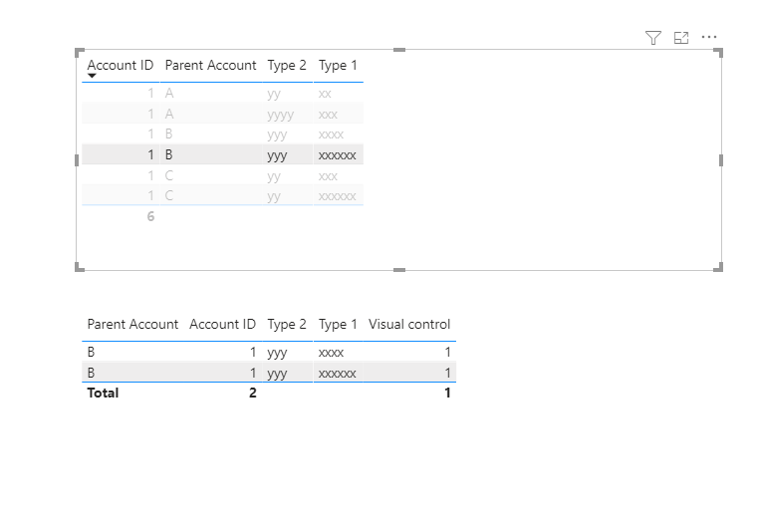Select last C row xxxxxx cell

coord(337,196)
